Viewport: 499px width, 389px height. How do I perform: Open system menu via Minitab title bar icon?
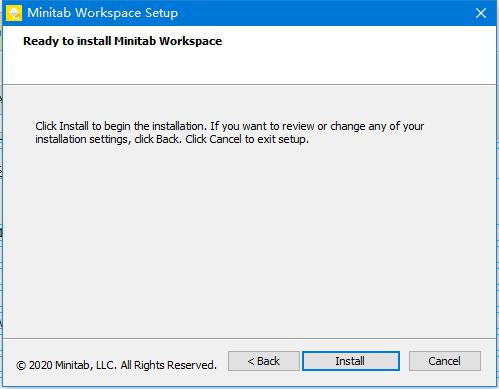[x=14, y=13]
